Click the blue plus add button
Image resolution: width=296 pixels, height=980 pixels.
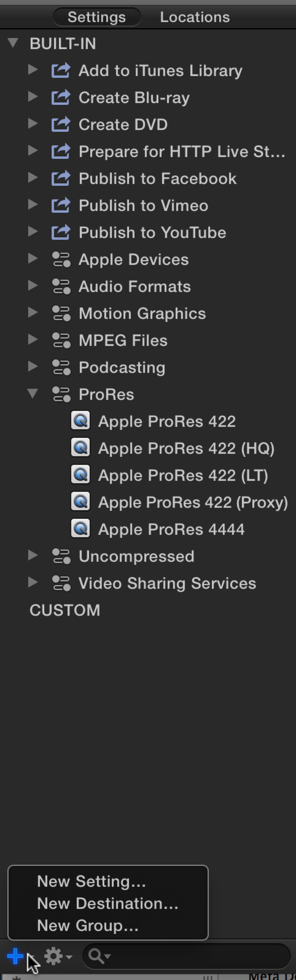15,956
